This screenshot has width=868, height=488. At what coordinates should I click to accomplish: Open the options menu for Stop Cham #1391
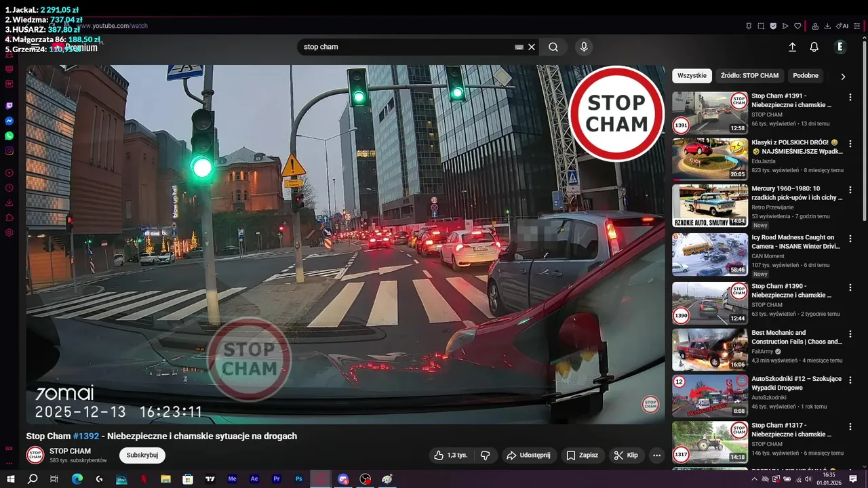coord(850,97)
